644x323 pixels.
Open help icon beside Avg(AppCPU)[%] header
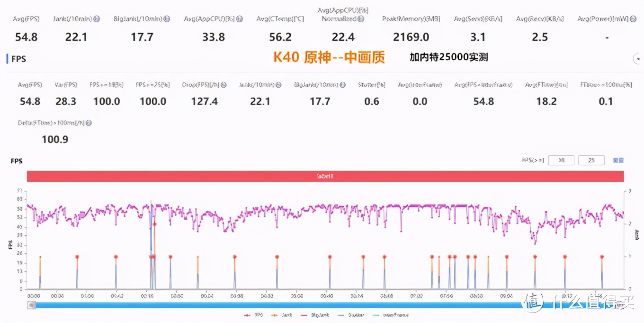(240, 19)
